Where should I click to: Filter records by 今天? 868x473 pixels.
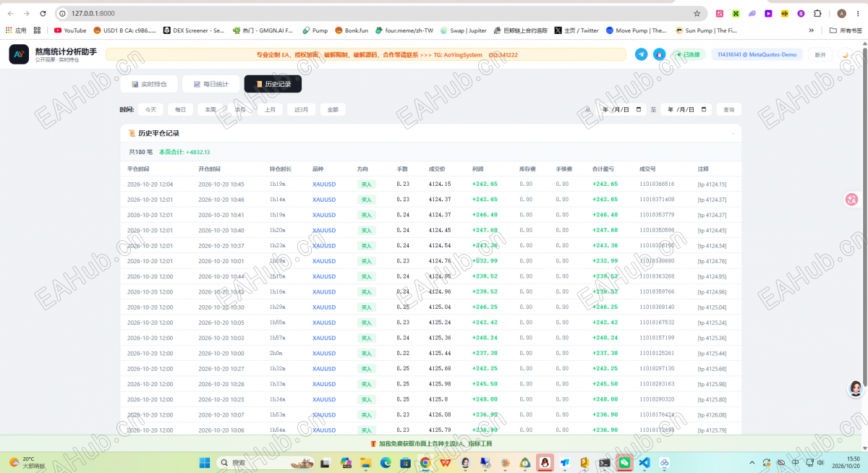pyautogui.click(x=150, y=110)
